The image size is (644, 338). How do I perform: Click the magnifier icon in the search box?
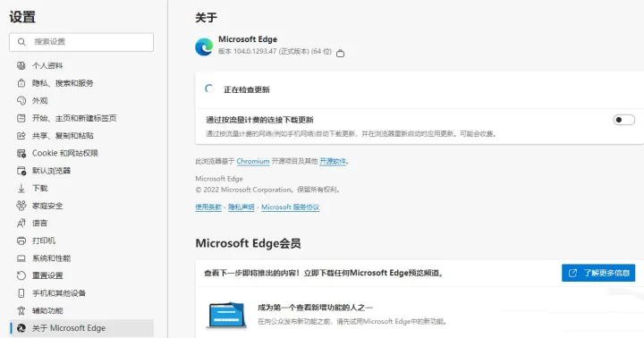21,42
